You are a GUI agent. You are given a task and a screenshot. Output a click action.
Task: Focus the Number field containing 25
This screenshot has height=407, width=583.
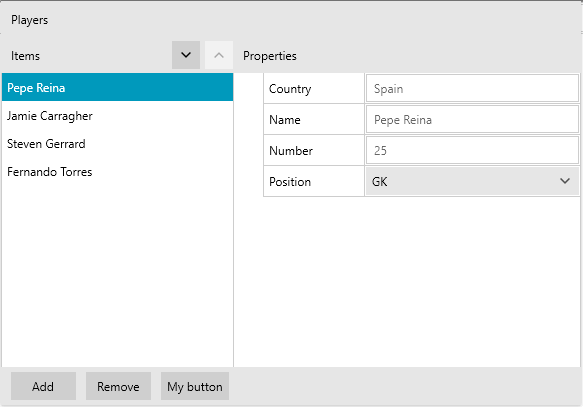(x=472, y=150)
